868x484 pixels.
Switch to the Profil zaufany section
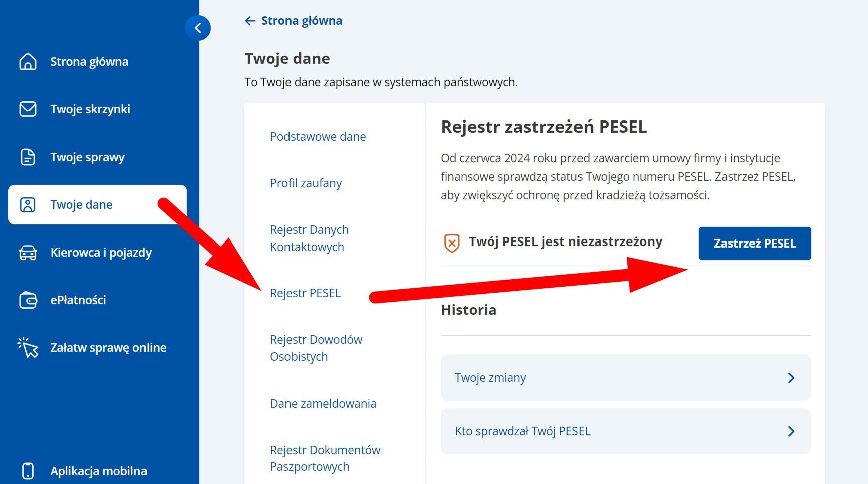click(x=307, y=183)
